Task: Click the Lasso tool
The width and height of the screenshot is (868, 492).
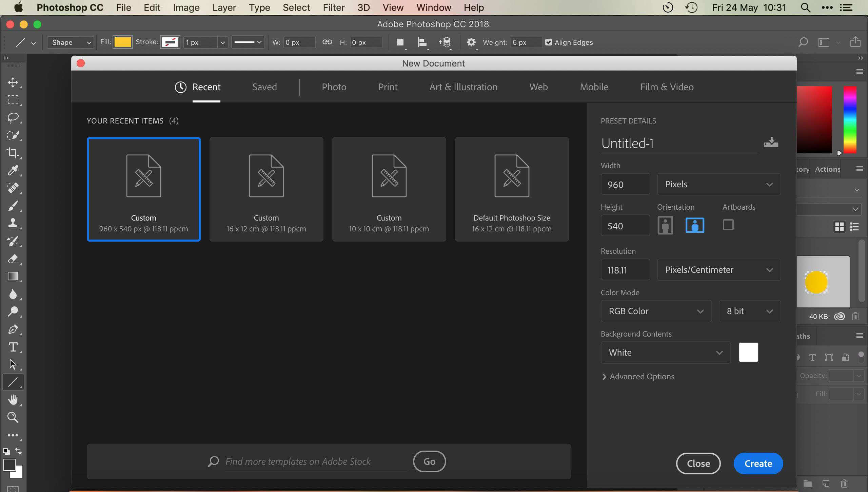Action: click(x=13, y=117)
